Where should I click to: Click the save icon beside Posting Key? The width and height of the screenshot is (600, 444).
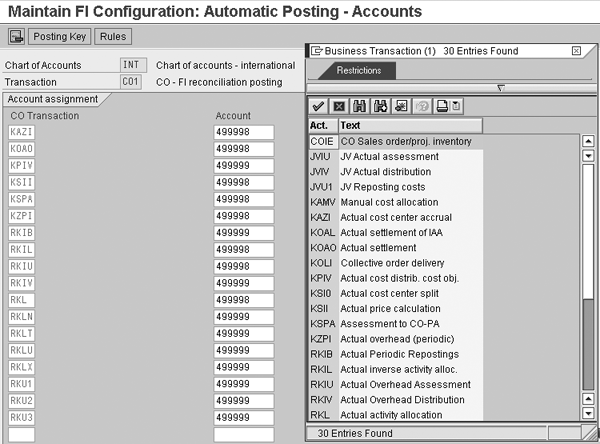point(16,37)
